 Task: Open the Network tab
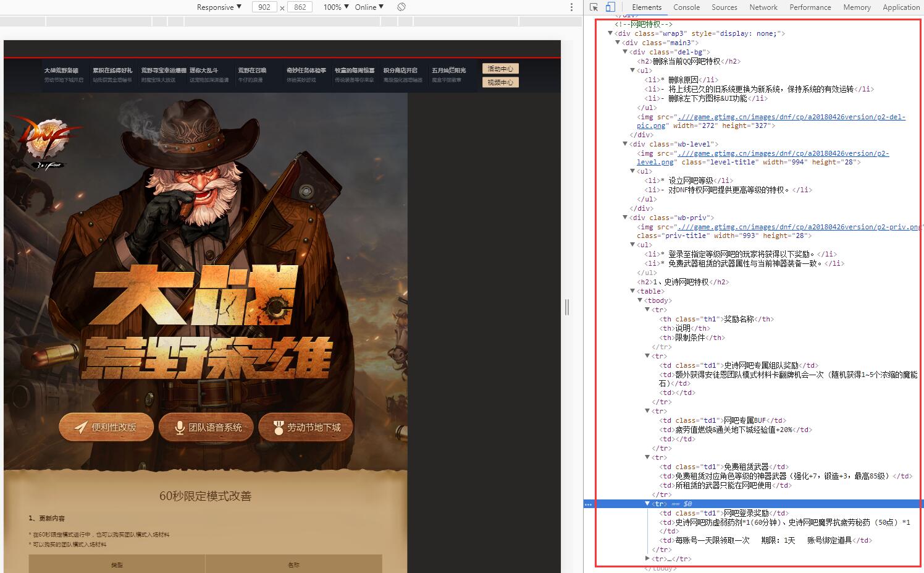[763, 7]
